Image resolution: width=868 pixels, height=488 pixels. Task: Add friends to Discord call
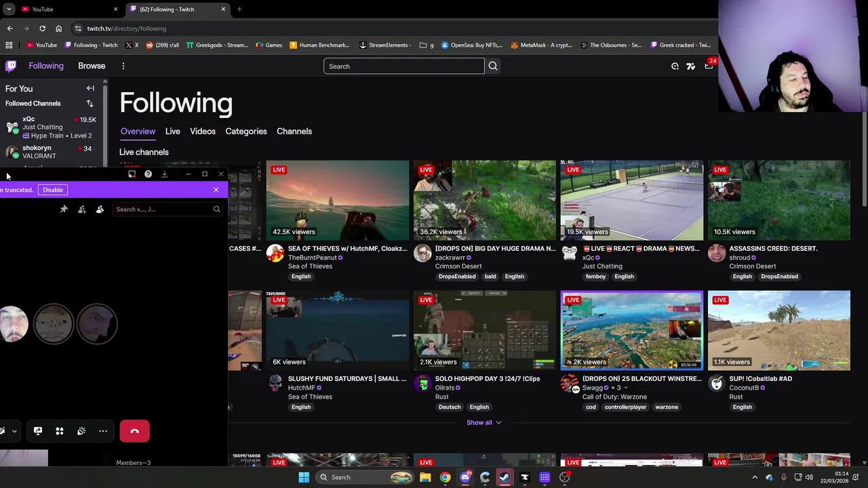pyautogui.click(x=82, y=209)
